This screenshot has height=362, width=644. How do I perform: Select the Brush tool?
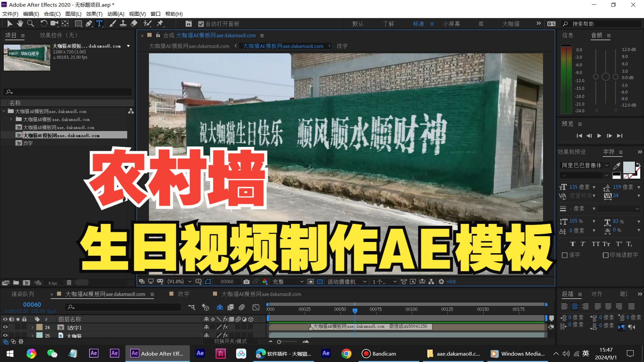click(113, 24)
